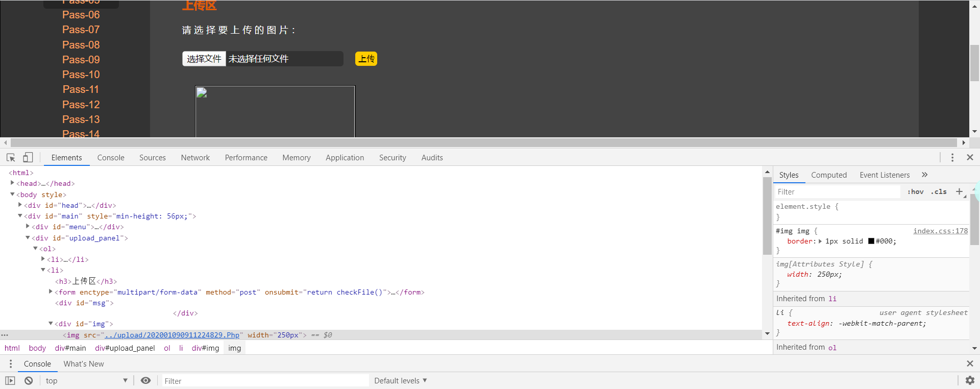Image resolution: width=980 pixels, height=389 pixels.
Task: Open the Network tab
Action: click(x=195, y=158)
